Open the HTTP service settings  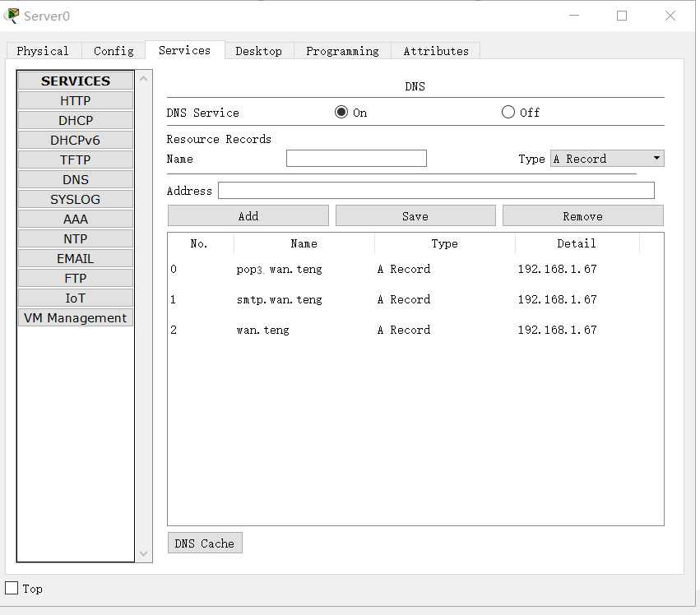pos(76,101)
